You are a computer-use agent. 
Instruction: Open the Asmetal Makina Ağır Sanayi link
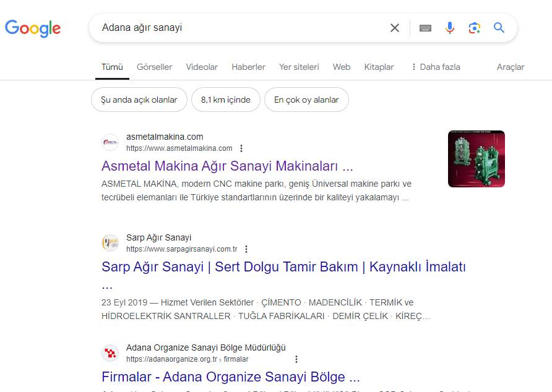227,166
